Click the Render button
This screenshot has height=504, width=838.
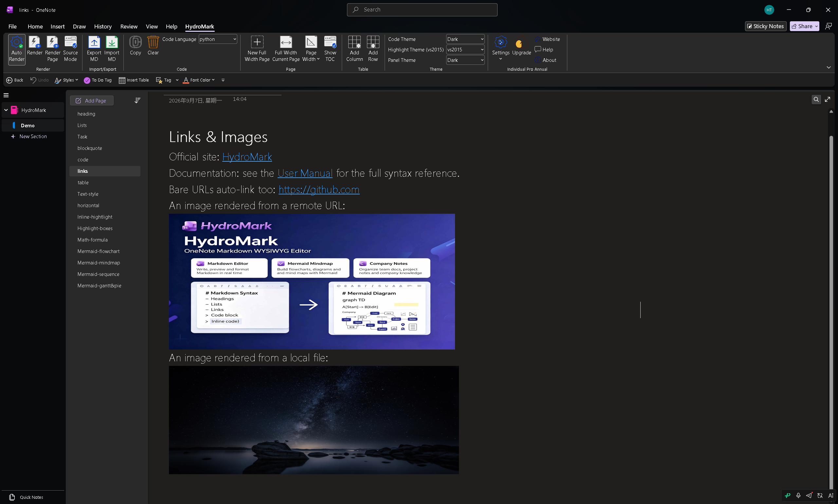click(35, 45)
